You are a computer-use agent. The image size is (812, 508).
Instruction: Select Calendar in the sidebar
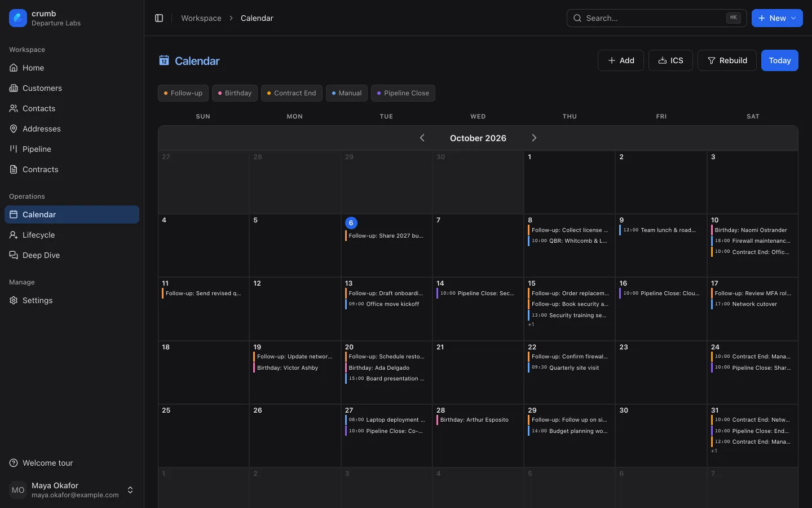(72, 214)
